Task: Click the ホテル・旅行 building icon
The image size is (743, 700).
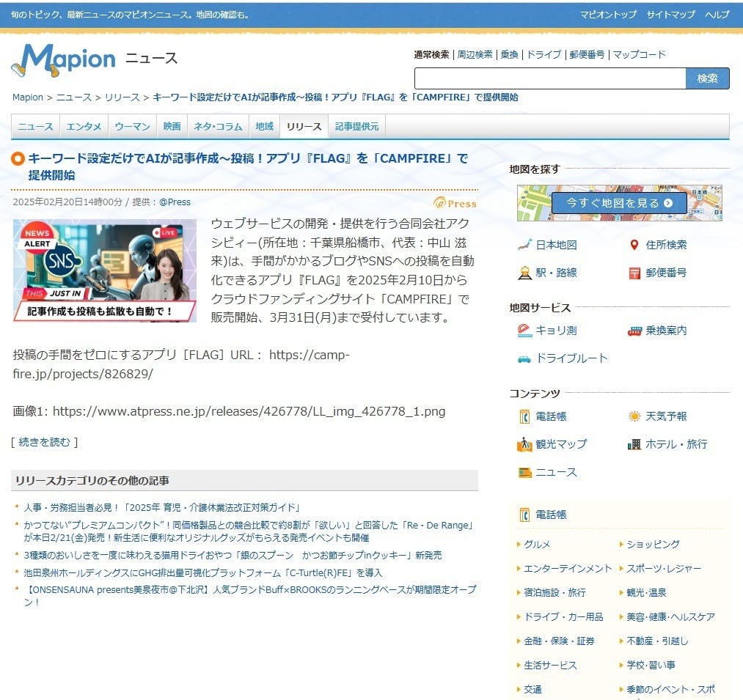Action: [634, 444]
